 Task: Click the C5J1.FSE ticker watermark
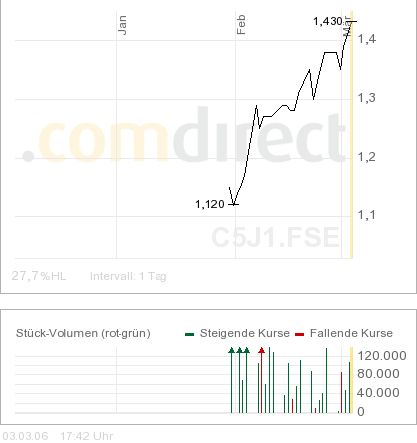[276, 237]
